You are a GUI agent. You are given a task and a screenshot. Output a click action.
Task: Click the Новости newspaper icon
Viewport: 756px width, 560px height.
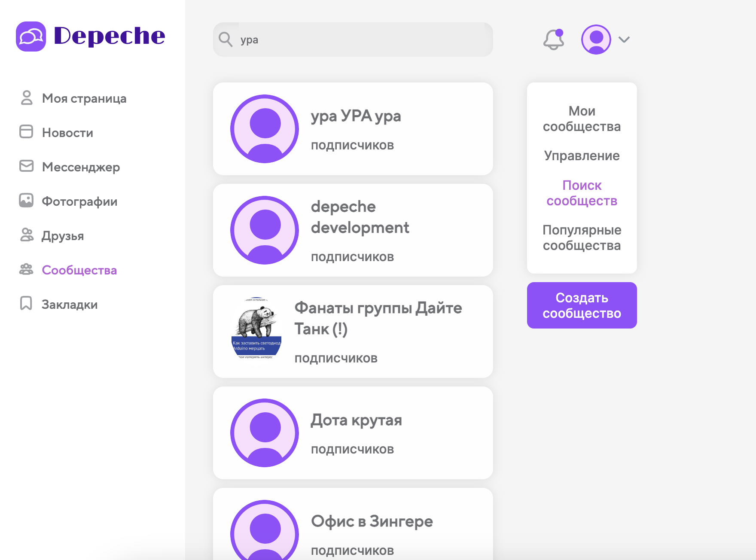[27, 132]
